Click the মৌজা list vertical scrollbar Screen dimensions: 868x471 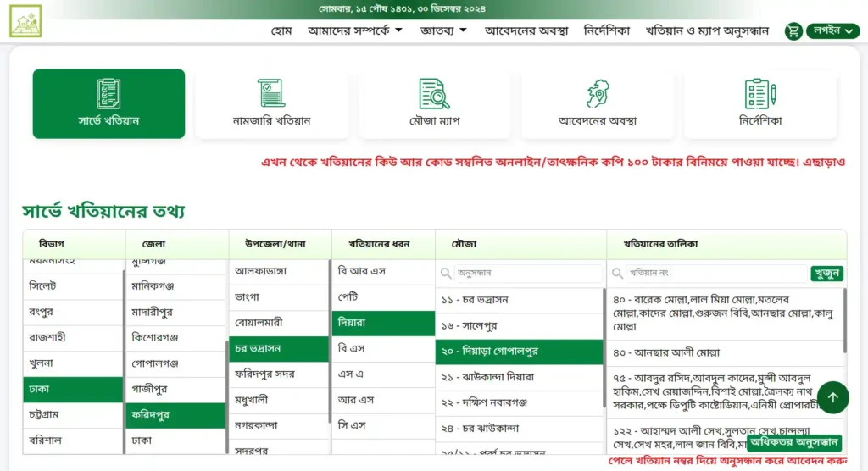(x=604, y=349)
